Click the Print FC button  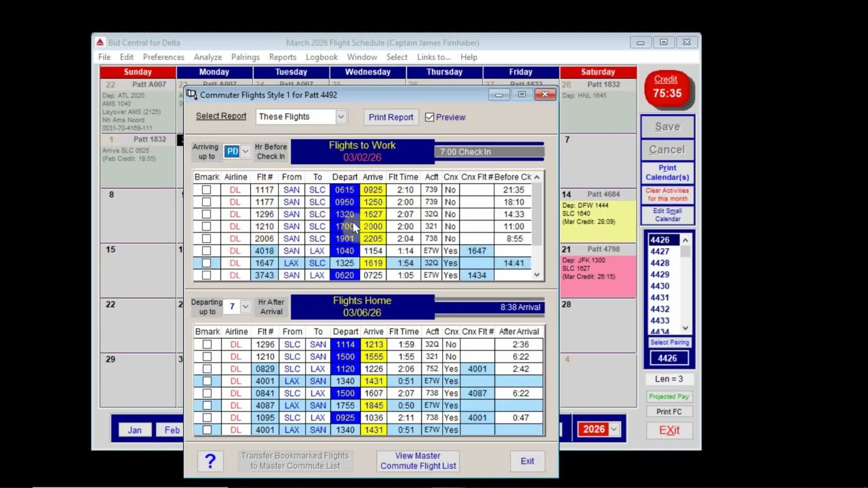[x=669, y=411]
